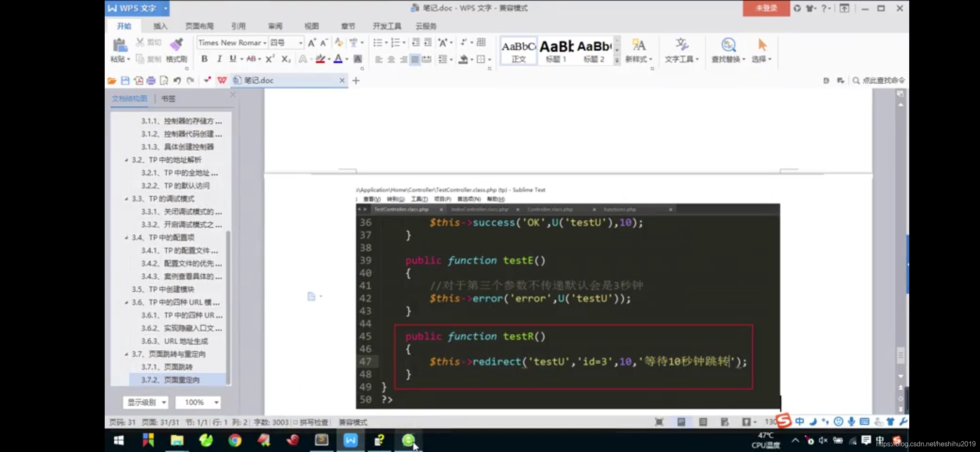Viewport: 980px width, 452px height.
Task: Select the Format Painter brush
Action: coord(177,44)
